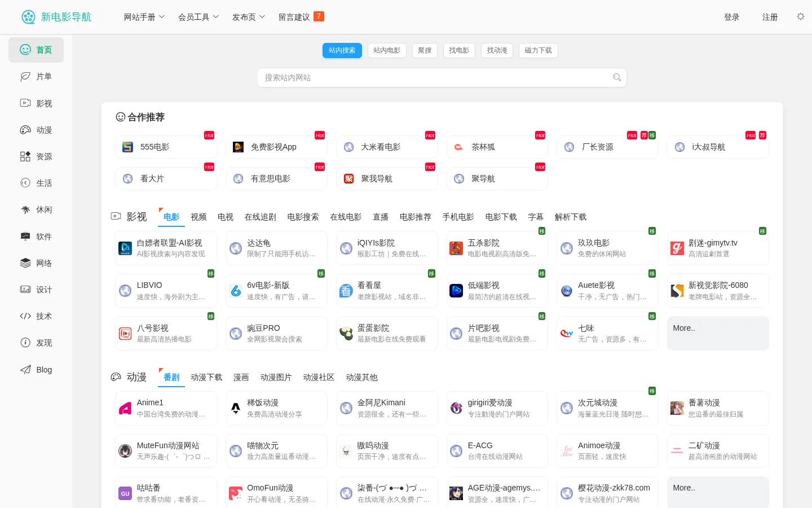Switch to the 解析下载 tab
Image resolution: width=812 pixels, height=508 pixels.
click(571, 217)
